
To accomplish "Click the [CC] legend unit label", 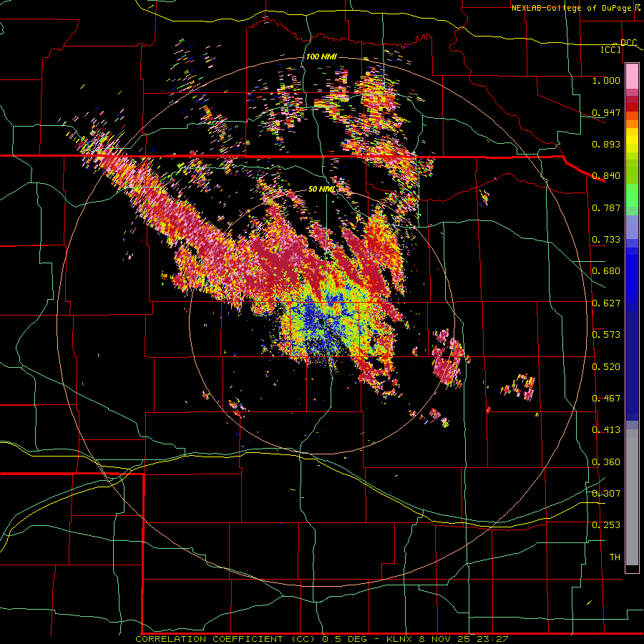I will coord(611,49).
